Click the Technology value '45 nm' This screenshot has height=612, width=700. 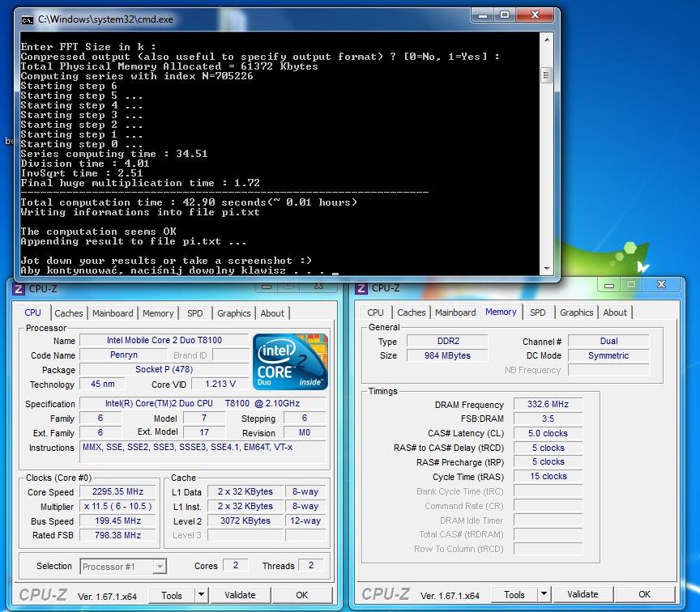[103, 384]
